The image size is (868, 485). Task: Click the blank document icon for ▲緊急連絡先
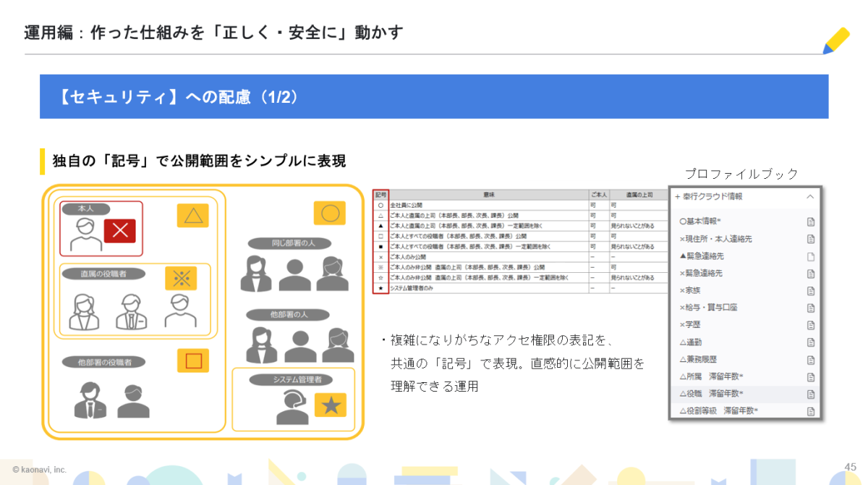tap(811, 256)
